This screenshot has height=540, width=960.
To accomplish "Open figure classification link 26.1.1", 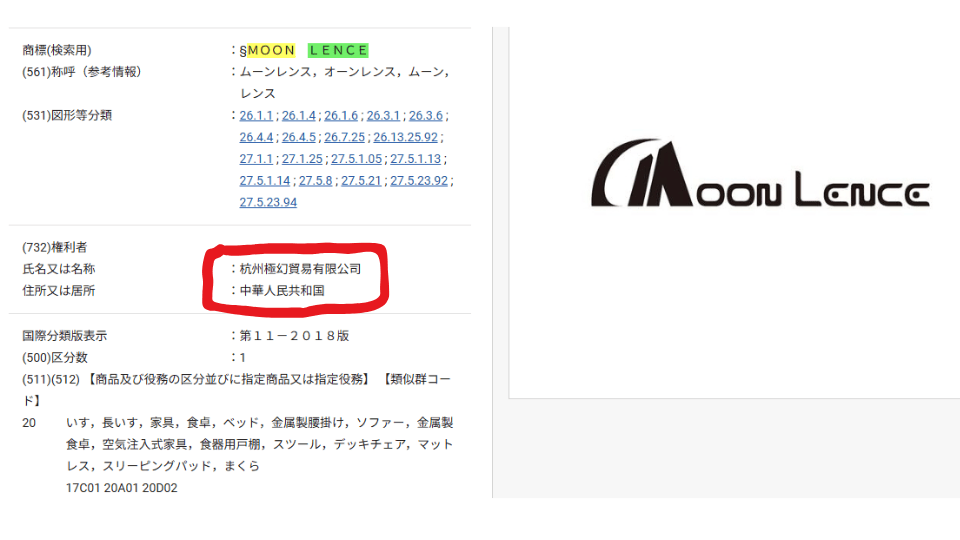I will pyautogui.click(x=256, y=116).
